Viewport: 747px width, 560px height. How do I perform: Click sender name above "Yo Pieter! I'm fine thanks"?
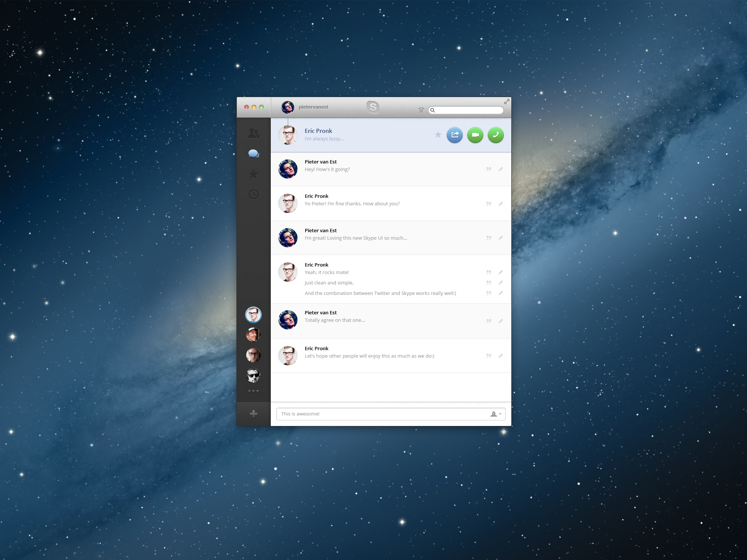(x=316, y=196)
